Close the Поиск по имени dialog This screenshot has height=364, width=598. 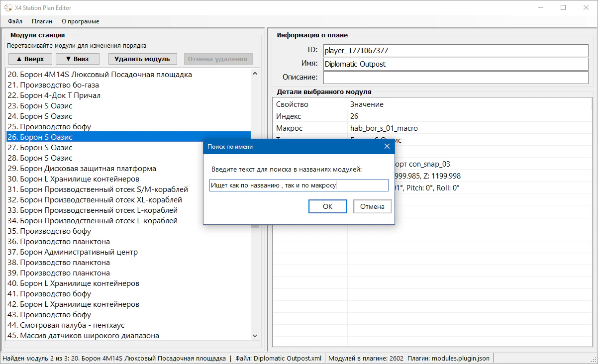[x=387, y=147]
